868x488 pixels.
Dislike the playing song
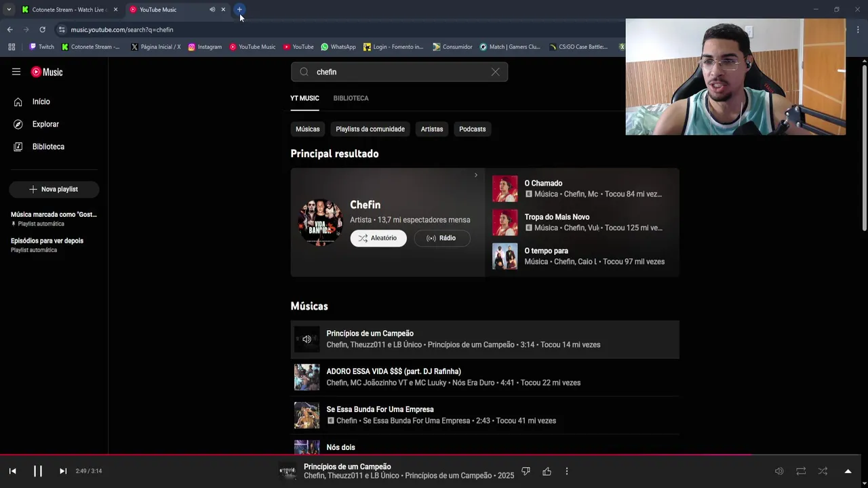click(x=526, y=471)
